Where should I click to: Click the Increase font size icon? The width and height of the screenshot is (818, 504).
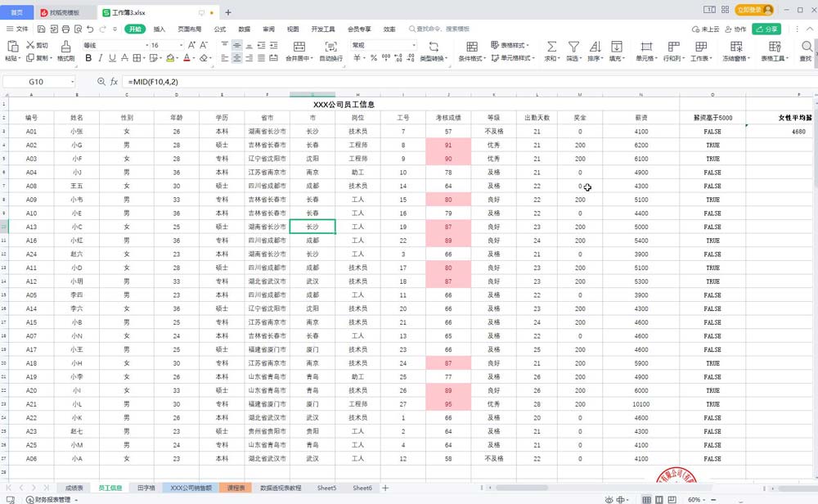click(x=192, y=45)
